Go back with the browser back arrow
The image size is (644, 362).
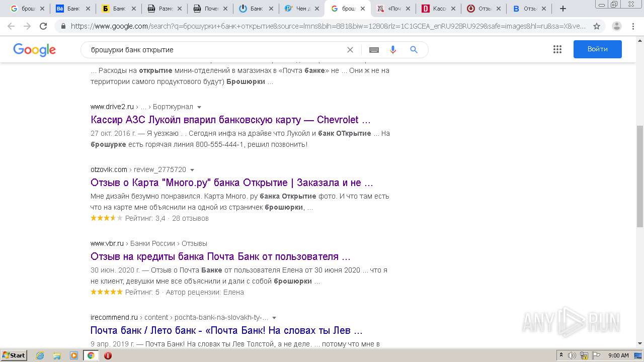(x=11, y=26)
